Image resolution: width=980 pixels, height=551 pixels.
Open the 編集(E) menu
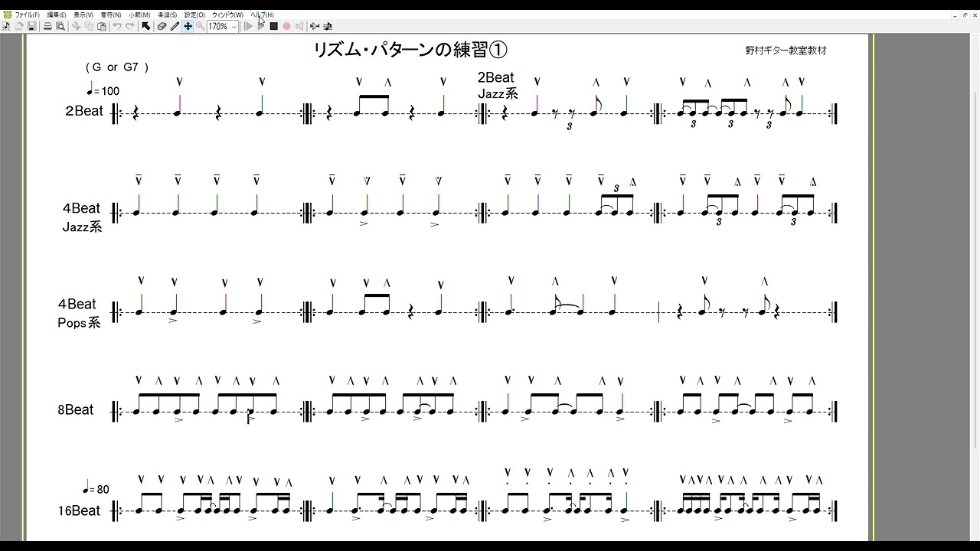click(57, 15)
